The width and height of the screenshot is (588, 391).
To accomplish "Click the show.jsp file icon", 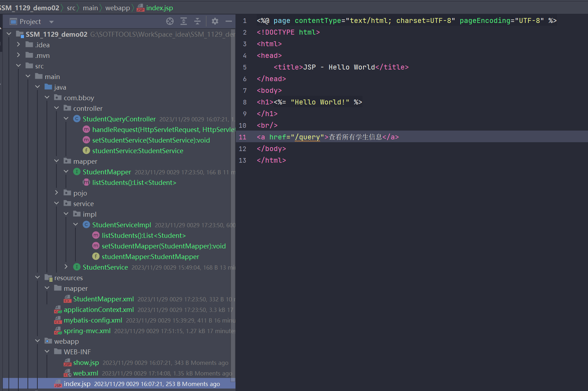I will click(x=67, y=362).
